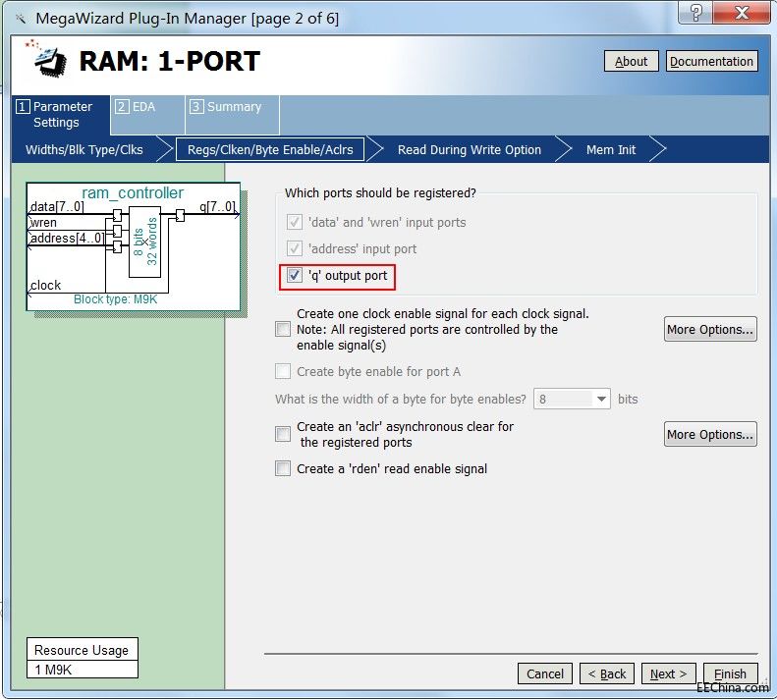Viewport: 777px width, 700px height.
Task: Enable the 'rden' read enable signal
Action: coord(283,468)
